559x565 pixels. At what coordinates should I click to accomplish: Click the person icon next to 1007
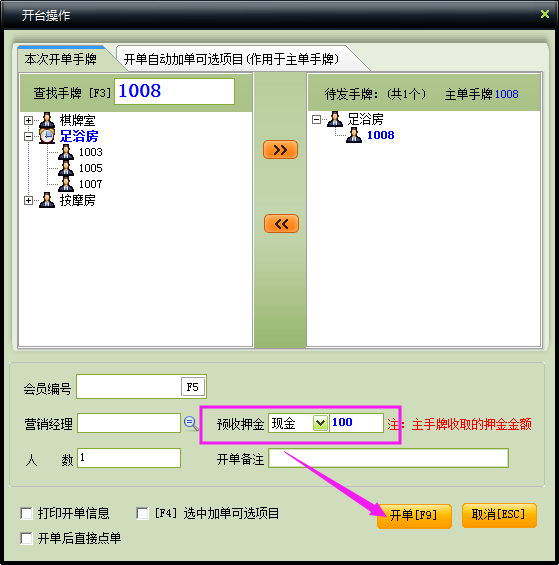66,184
